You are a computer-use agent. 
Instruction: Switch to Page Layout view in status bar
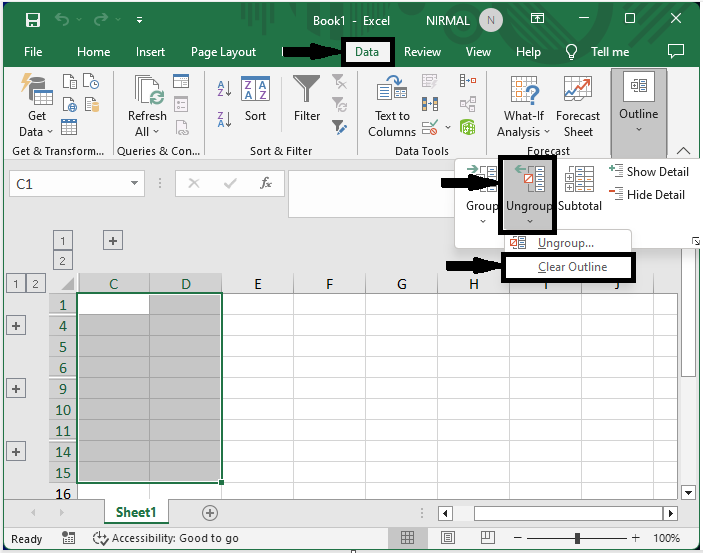coord(447,537)
